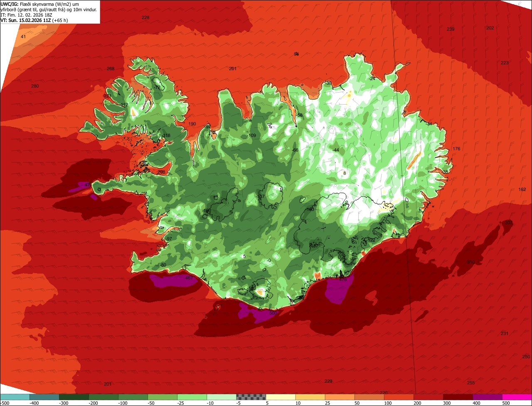Click the legend swatch between -400 and -300
This screenshot has width=532, height=406.
click(x=44, y=397)
